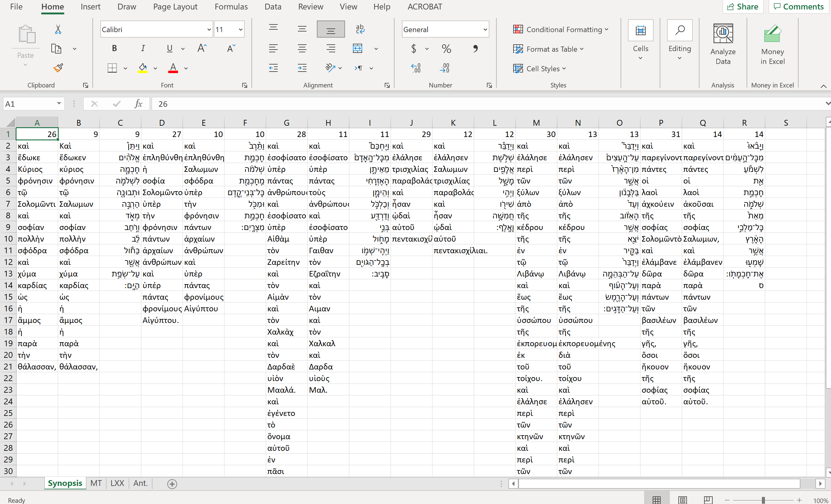Image resolution: width=831 pixels, height=504 pixels.
Task: Toggle Italic formatting
Action: (143, 49)
